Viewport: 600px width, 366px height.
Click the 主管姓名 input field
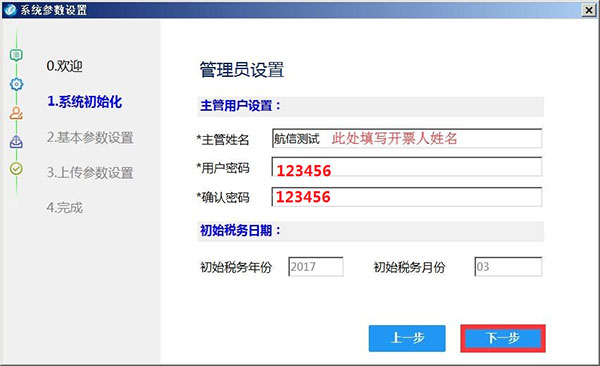click(x=407, y=138)
